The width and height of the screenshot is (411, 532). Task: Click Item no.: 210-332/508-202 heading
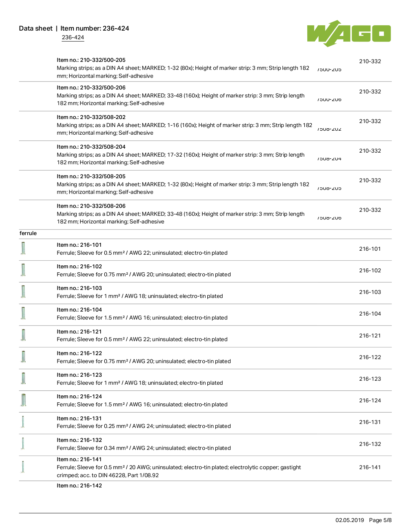pos(91,117)
